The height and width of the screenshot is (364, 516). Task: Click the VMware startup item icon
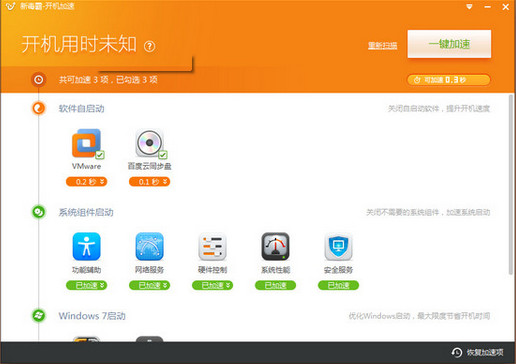tap(86, 143)
